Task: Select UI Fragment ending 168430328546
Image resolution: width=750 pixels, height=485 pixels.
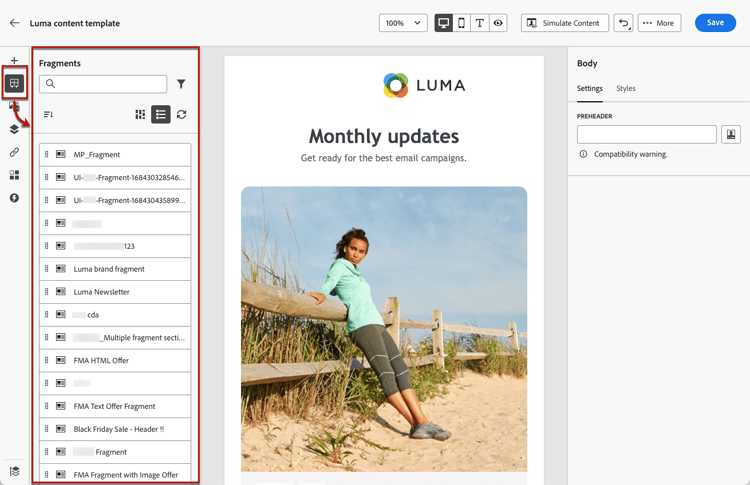Action: [x=115, y=177]
